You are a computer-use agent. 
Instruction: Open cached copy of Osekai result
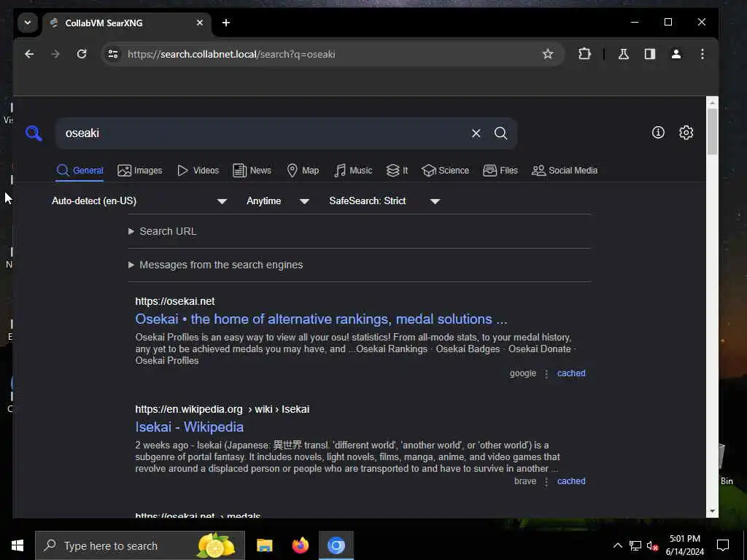[x=571, y=373]
